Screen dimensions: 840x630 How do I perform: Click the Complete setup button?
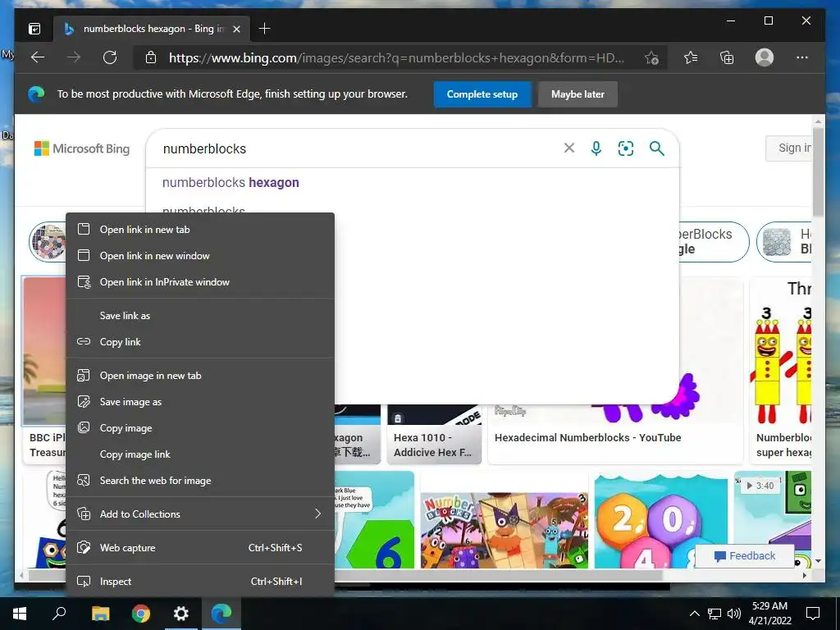click(x=482, y=94)
